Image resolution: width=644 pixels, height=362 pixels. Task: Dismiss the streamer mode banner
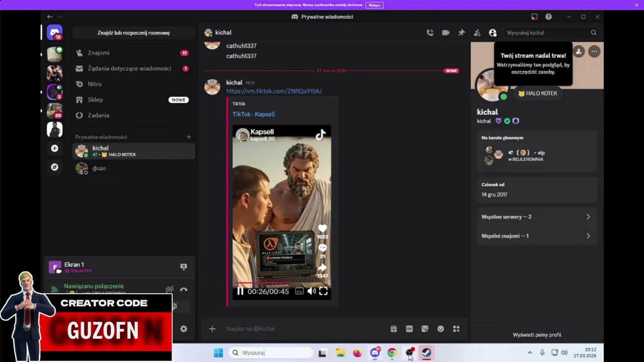637,5
